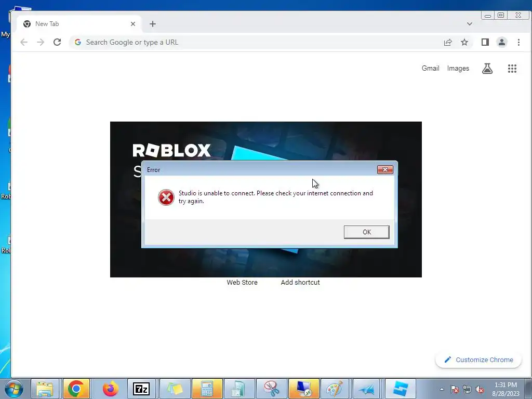Toggle the Chrome side panel

click(485, 42)
